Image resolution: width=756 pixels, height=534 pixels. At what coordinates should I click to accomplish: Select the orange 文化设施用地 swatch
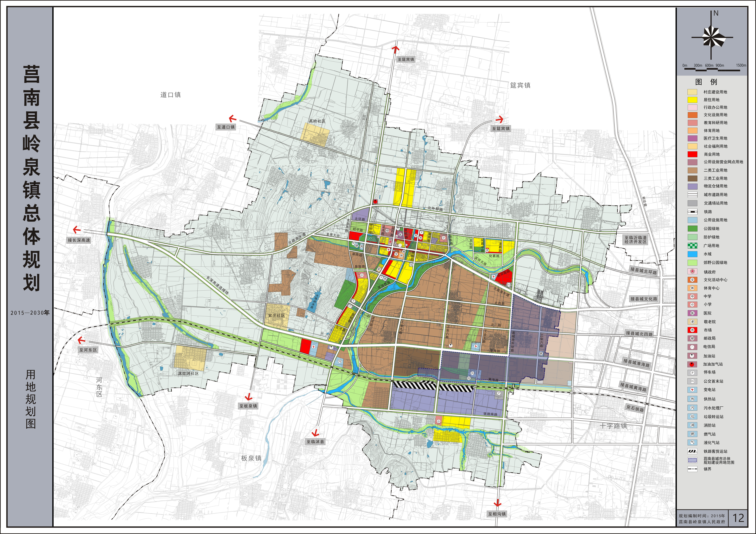692,115
